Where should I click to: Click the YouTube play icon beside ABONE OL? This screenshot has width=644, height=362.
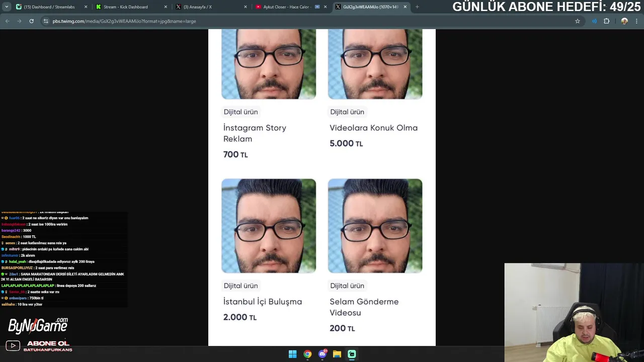[13, 346]
